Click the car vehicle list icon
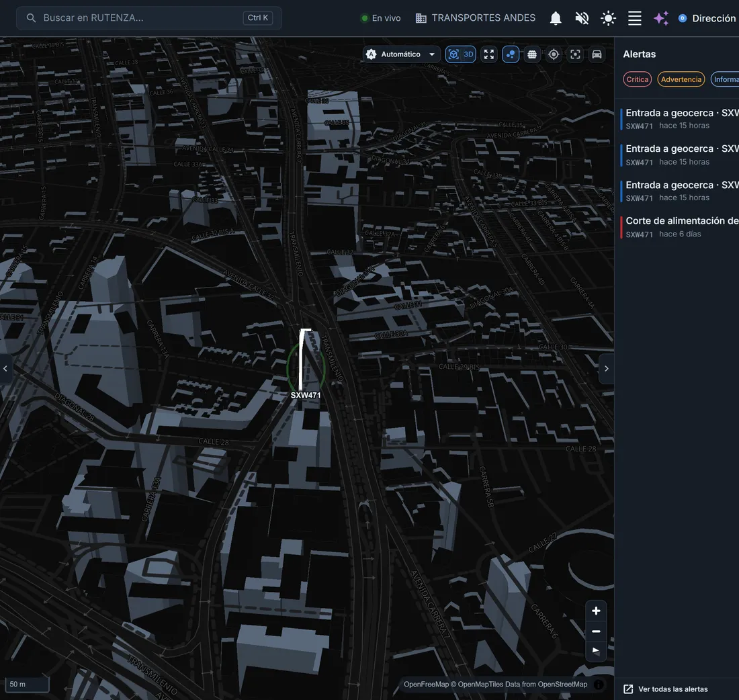Screen dimensions: 739x700 click(597, 54)
